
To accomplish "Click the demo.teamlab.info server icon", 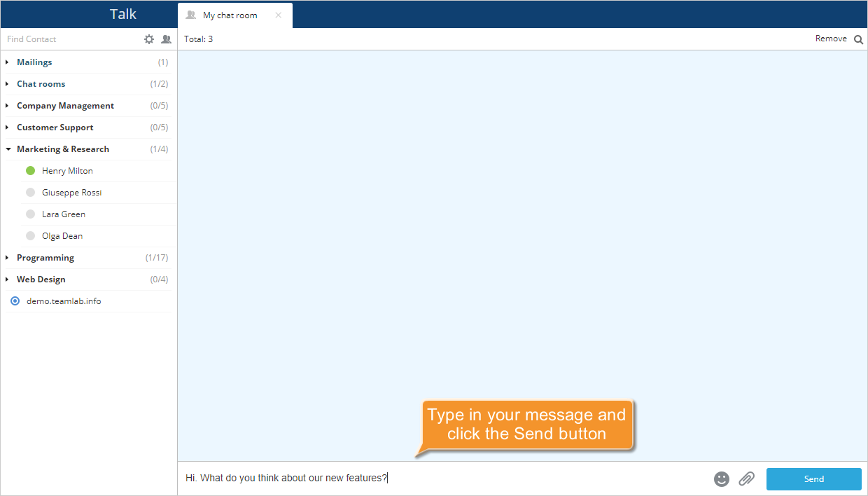I will 15,301.
